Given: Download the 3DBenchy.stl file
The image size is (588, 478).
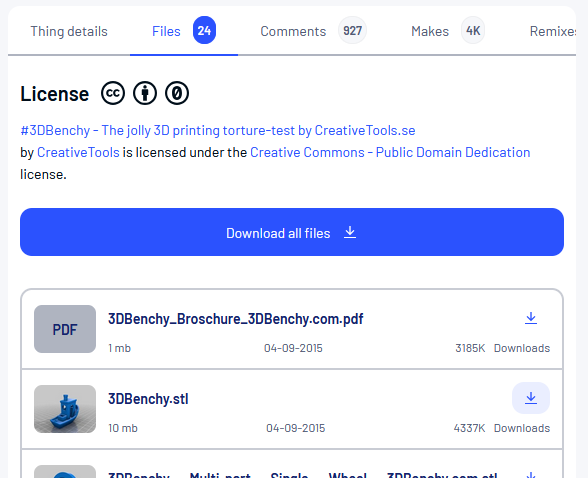Looking at the screenshot, I should click(x=531, y=398).
